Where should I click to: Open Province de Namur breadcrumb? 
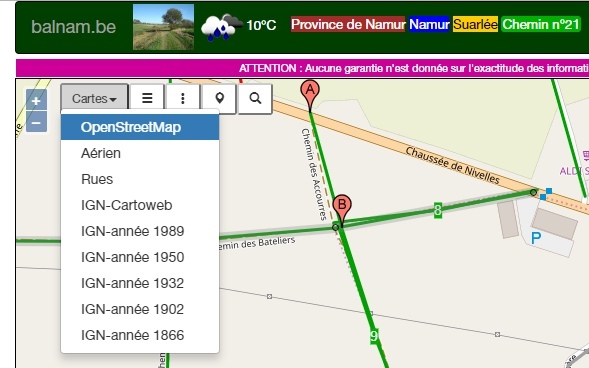348,24
